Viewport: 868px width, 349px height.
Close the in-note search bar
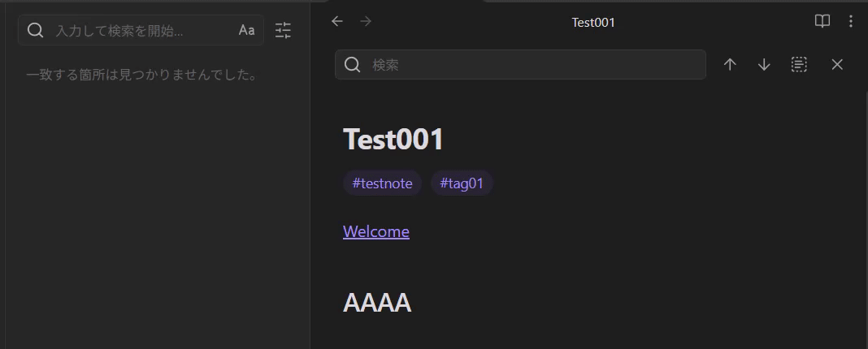[x=837, y=65]
